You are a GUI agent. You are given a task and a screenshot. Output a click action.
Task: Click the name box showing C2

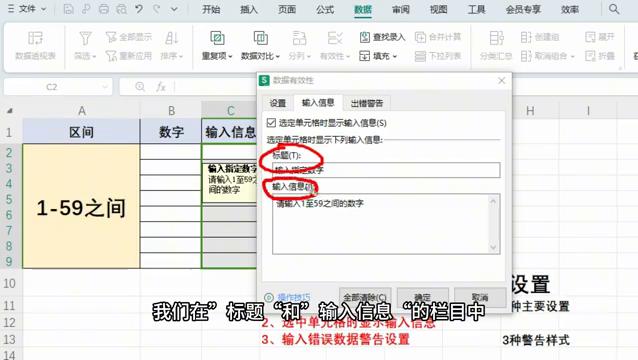pyautogui.click(x=58, y=87)
